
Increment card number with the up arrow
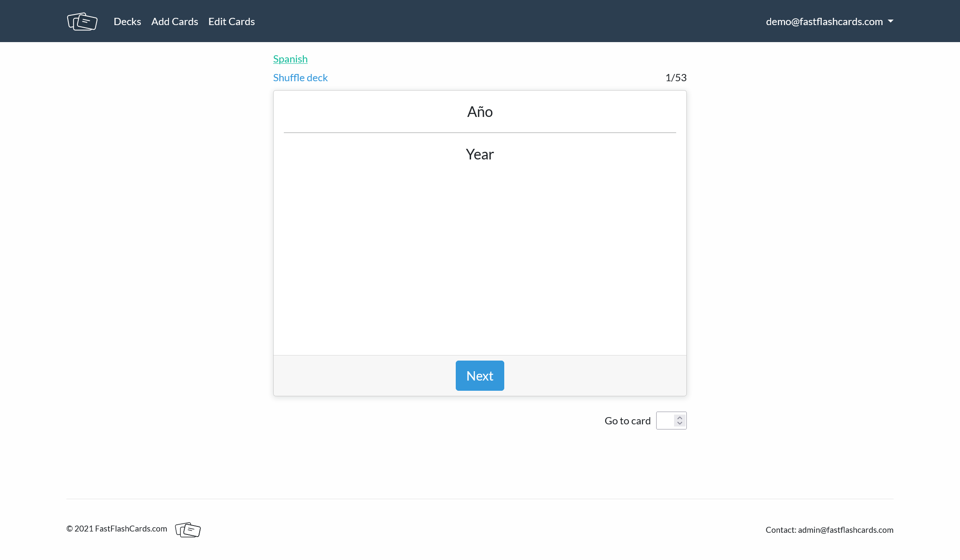point(680,418)
